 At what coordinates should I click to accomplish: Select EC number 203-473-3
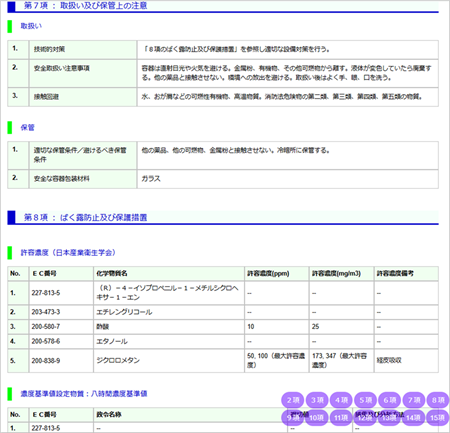(x=46, y=312)
